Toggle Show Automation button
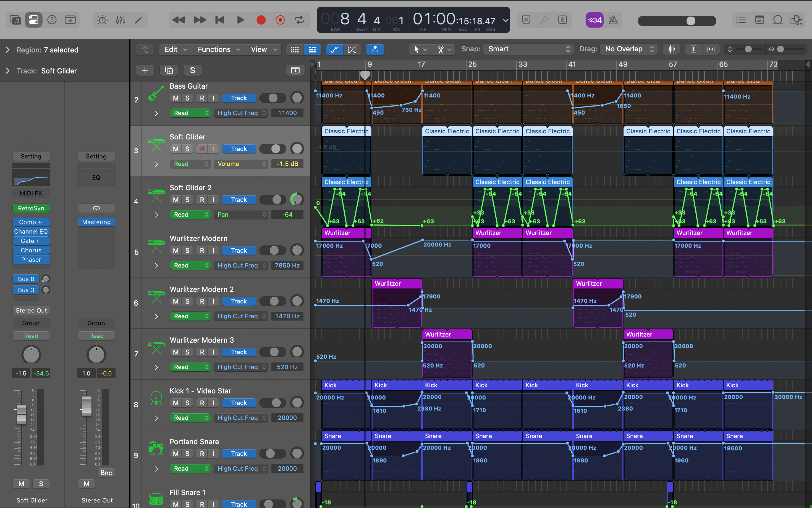The image size is (812, 508). tap(334, 50)
